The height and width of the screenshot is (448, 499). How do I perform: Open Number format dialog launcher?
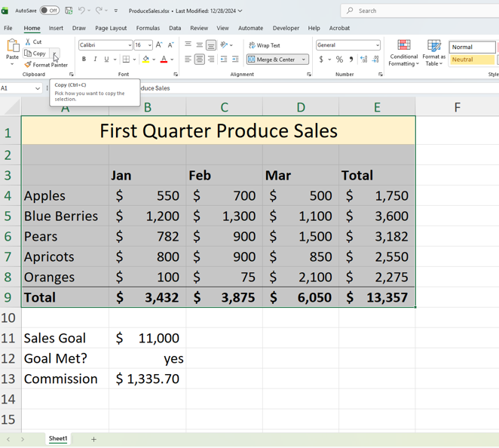[381, 74]
